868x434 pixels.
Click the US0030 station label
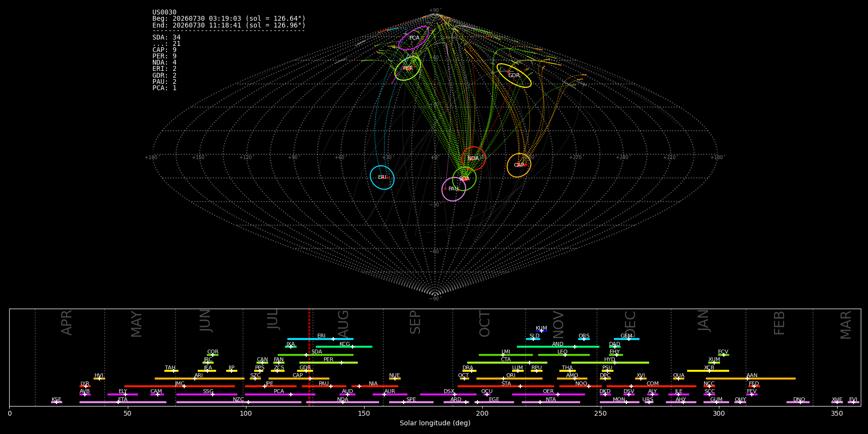(164, 13)
